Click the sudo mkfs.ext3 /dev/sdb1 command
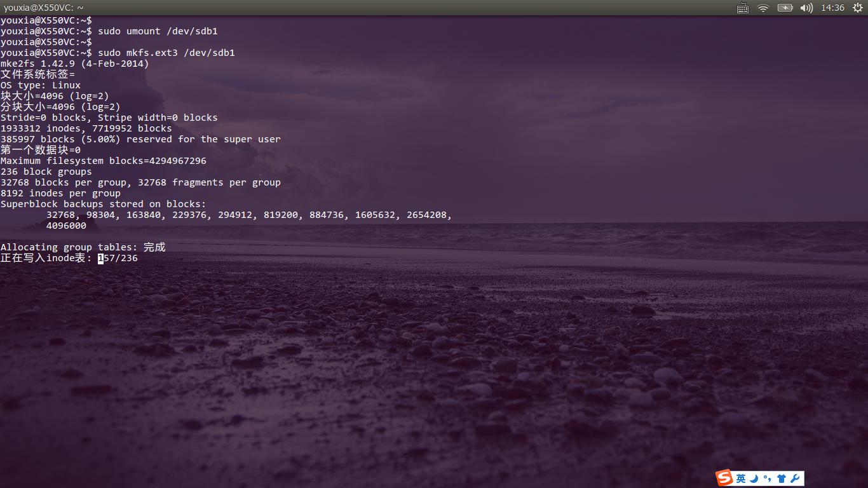Image resolution: width=868 pixels, height=488 pixels. tap(166, 53)
